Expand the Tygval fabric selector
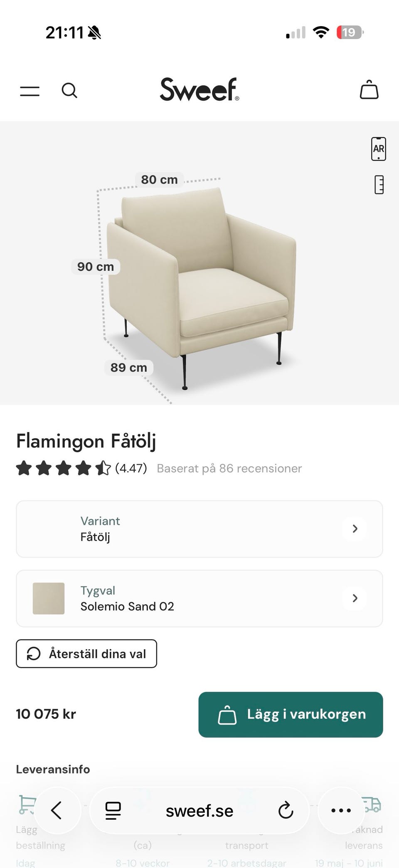The image size is (399, 868). (x=199, y=598)
